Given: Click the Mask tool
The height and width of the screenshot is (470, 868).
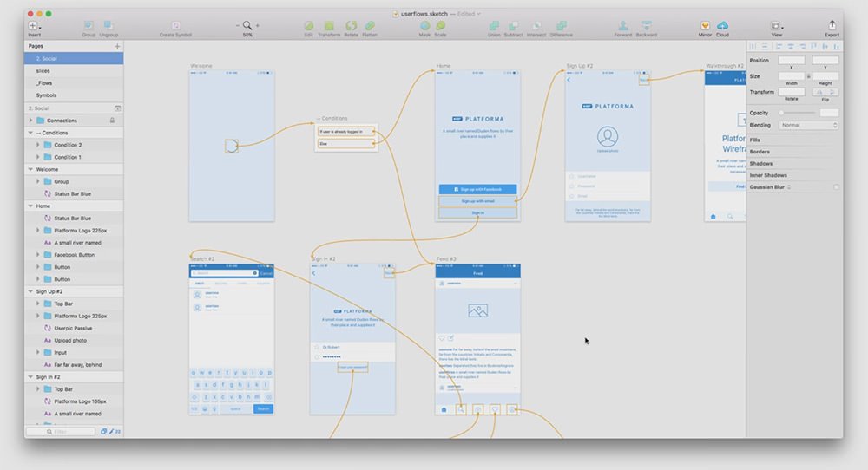Looking at the screenshot, I should [x=424, y=25].
